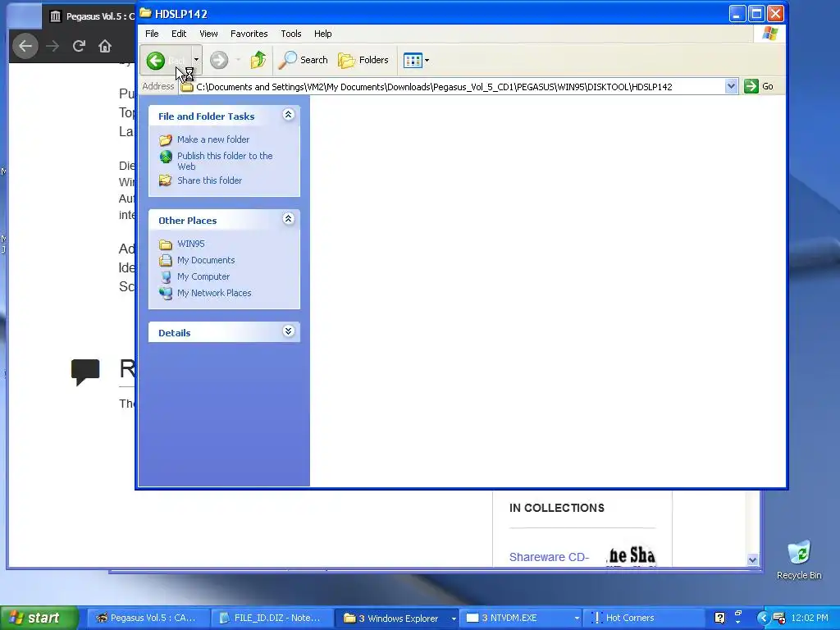Image resolution: width=840 pixels, height=630 pixels.
Task: Open My Documents from Other Places
Action: pos(206,260)
